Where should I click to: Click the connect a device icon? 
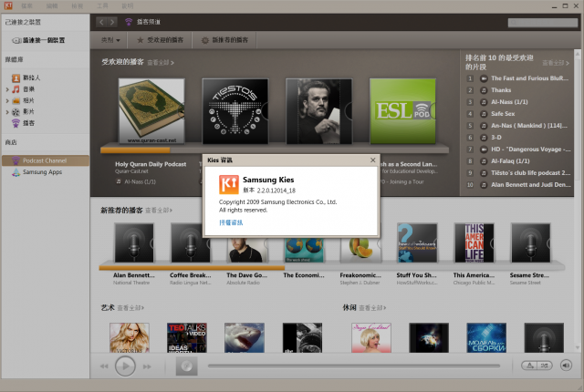point(16,40)
